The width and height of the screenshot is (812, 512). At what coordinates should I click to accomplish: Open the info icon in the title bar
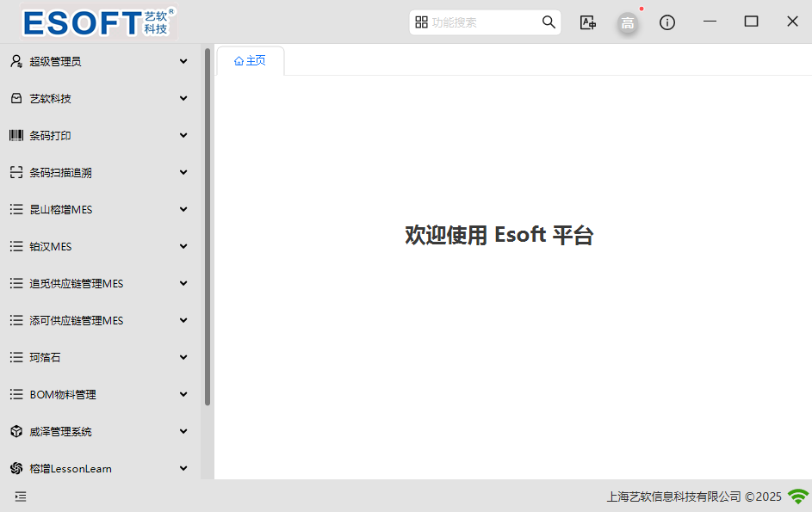point(667,22)
